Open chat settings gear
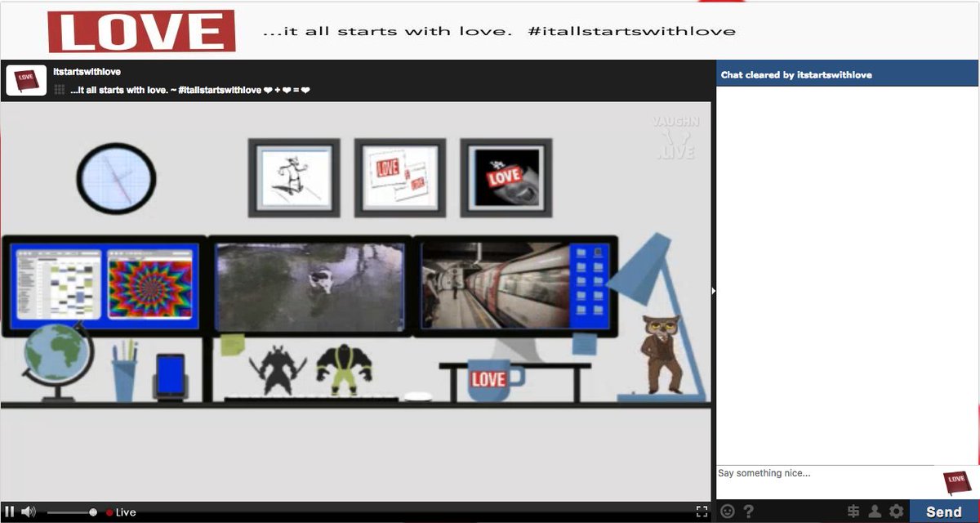This screenshot has width=980, height=523. 897,512
